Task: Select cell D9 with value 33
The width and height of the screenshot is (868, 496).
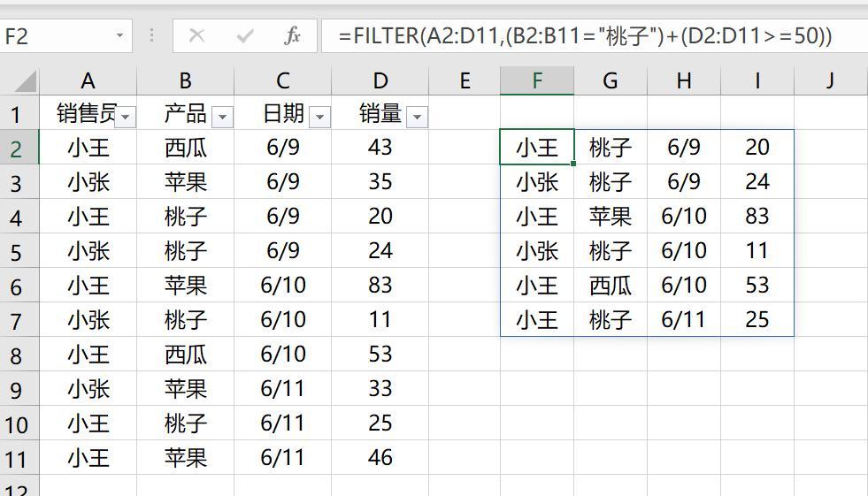Action: tap(380, 389)
